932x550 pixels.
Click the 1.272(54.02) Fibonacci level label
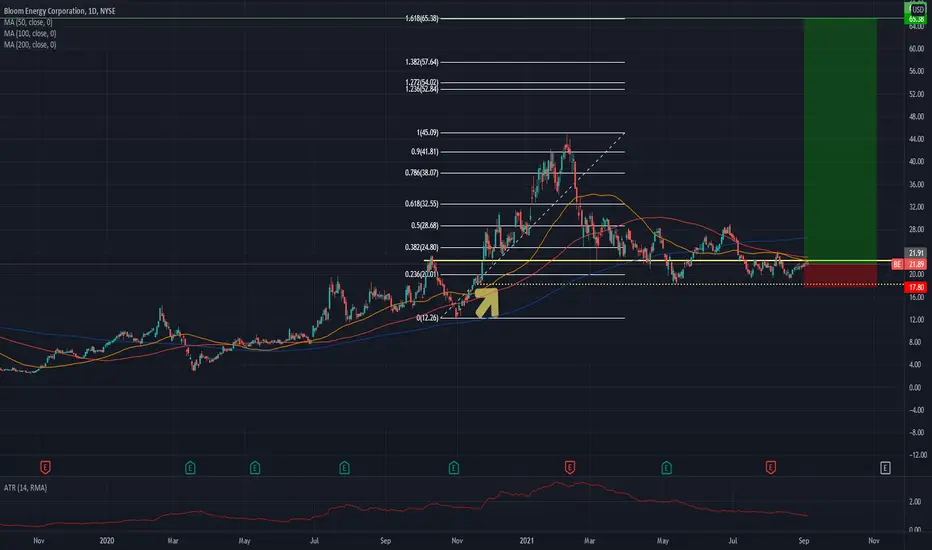coord(421,83)
